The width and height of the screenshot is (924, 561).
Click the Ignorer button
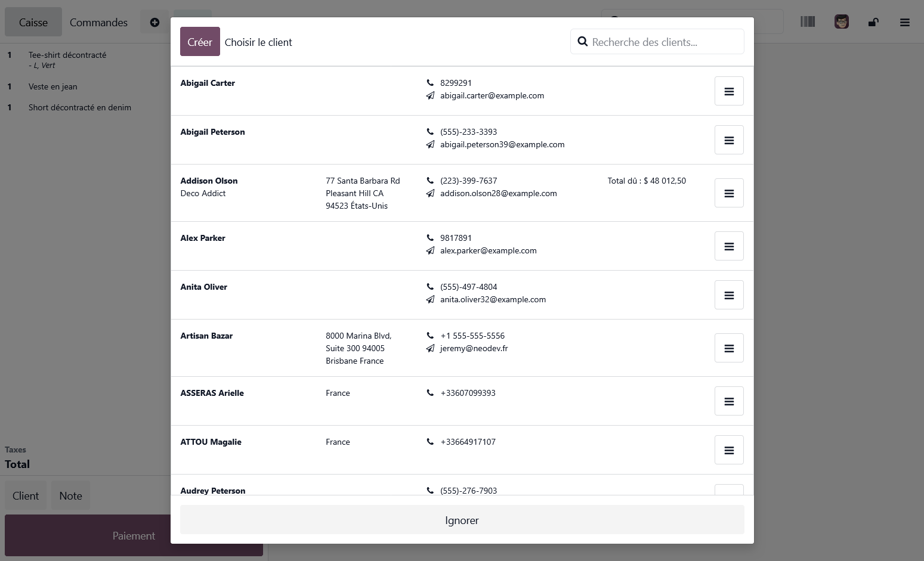coord(462,519)
